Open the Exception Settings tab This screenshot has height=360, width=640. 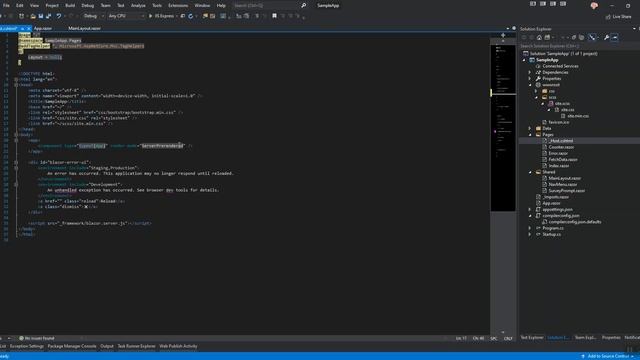[x=27, y=346]
